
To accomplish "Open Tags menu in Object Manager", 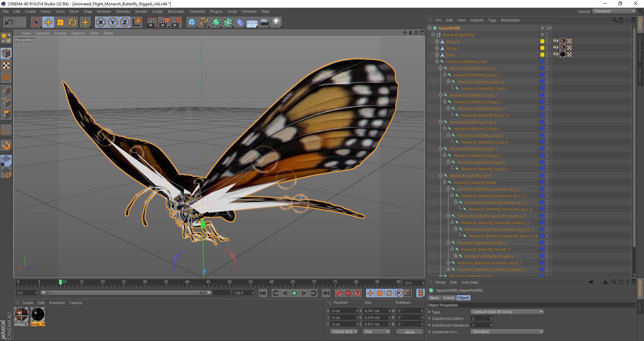I will [492, 20].
